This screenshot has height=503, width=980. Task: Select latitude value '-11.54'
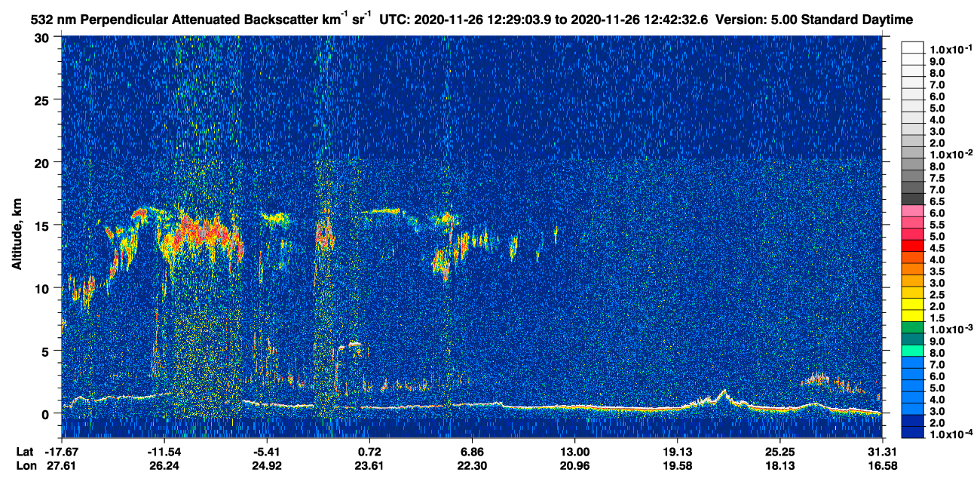(164, 452)
